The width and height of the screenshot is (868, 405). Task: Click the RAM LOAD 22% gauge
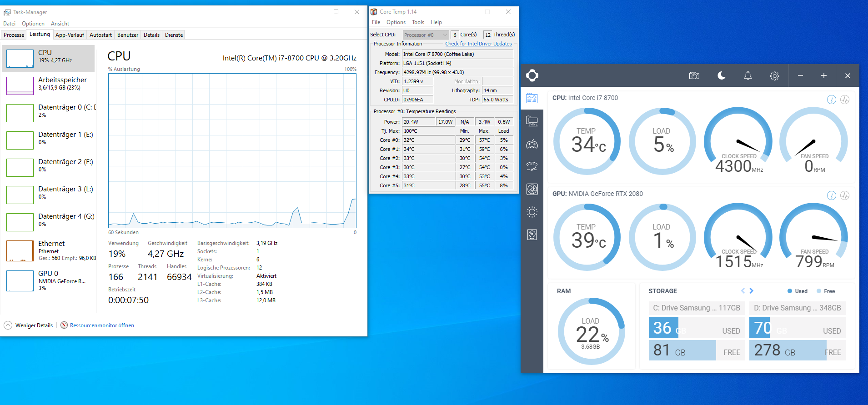click(x=591, y=331)
